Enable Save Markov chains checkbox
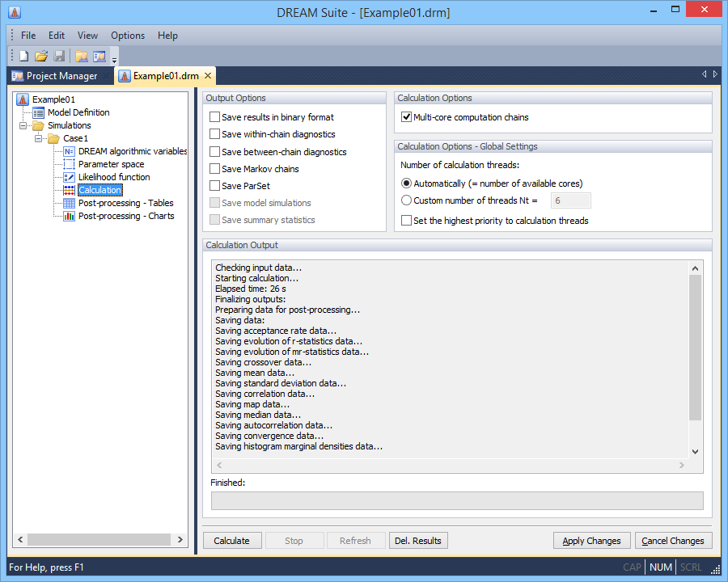728x582 pixels. tap(214, 169)
